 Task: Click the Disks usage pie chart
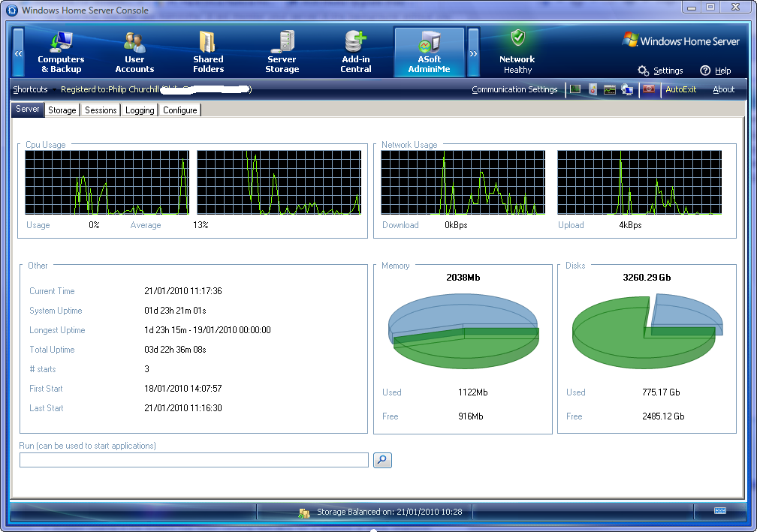pyautogui.click(x=647, y=332)
